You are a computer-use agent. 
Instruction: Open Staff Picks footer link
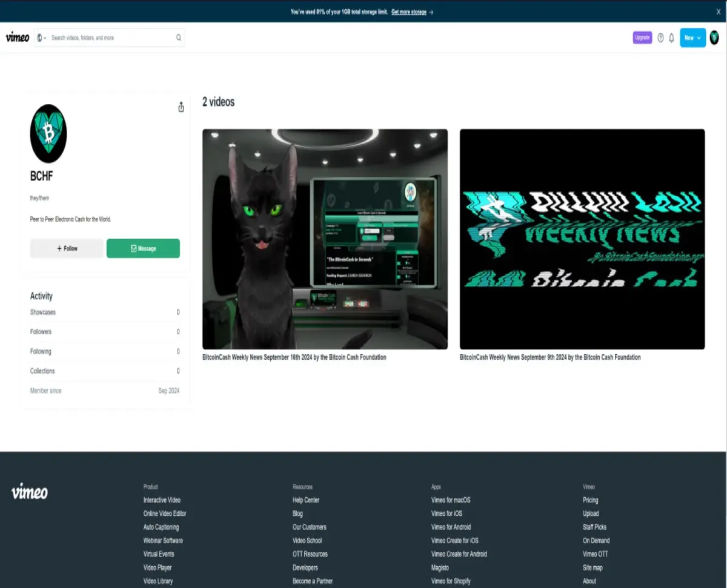point(594,527)
